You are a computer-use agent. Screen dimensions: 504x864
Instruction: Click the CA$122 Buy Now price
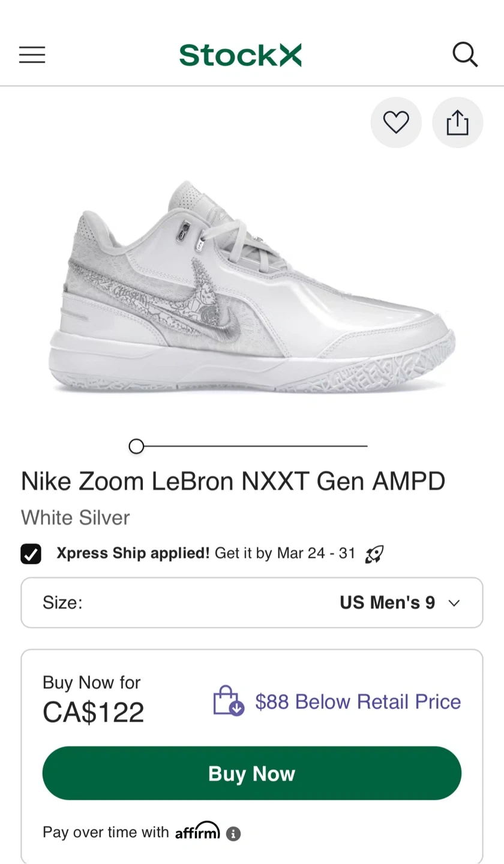point(94,712)
